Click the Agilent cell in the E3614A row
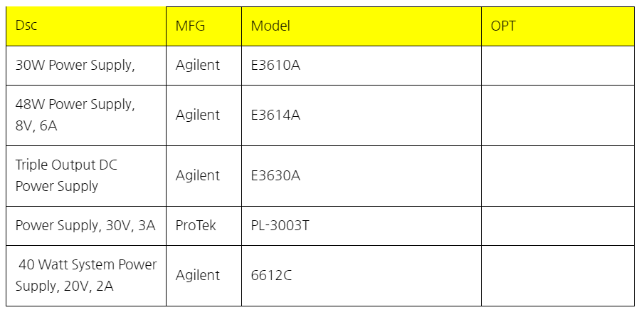Viewport: 644px width, 315px height. point(198,115)
